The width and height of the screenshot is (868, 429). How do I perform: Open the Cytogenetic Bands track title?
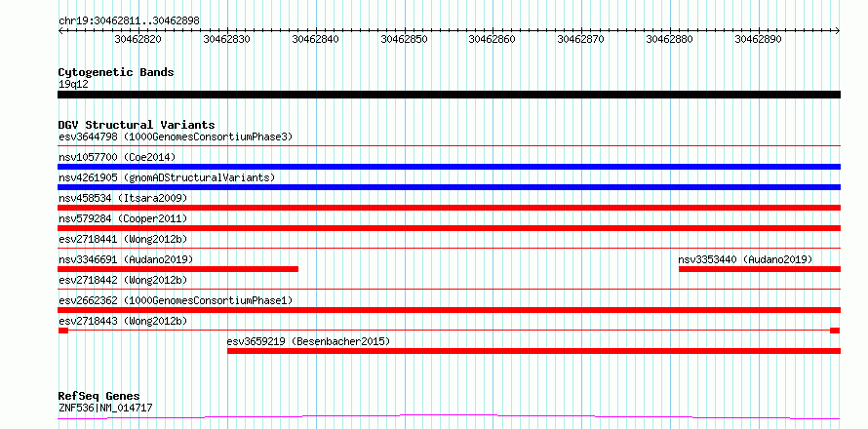point(116,72)
